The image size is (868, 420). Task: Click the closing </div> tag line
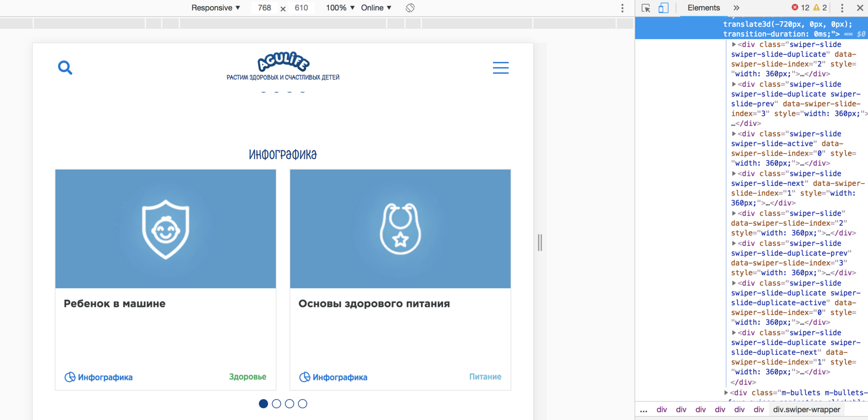(743, 382)
